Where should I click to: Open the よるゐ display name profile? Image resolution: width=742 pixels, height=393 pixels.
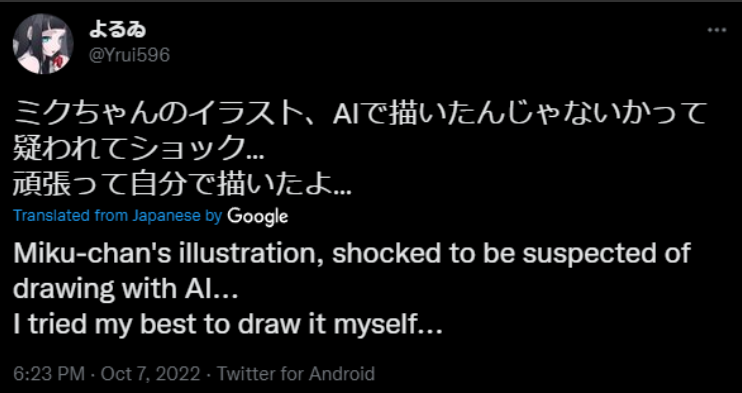pos(117,30)
